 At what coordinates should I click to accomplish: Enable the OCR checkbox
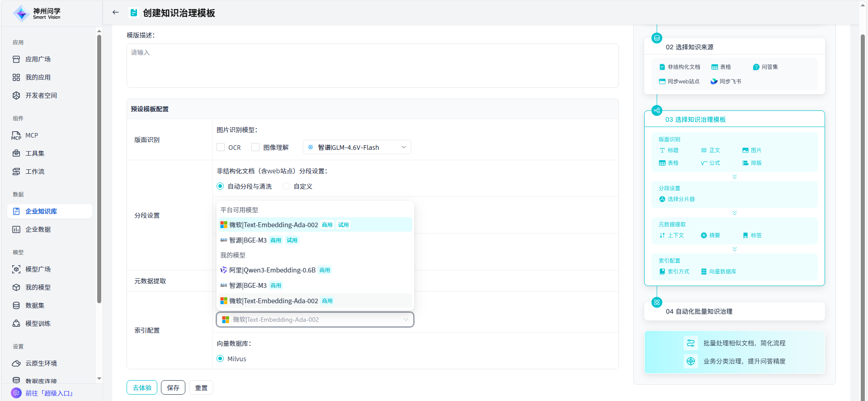pyautogui.click(x=221, y=147)
